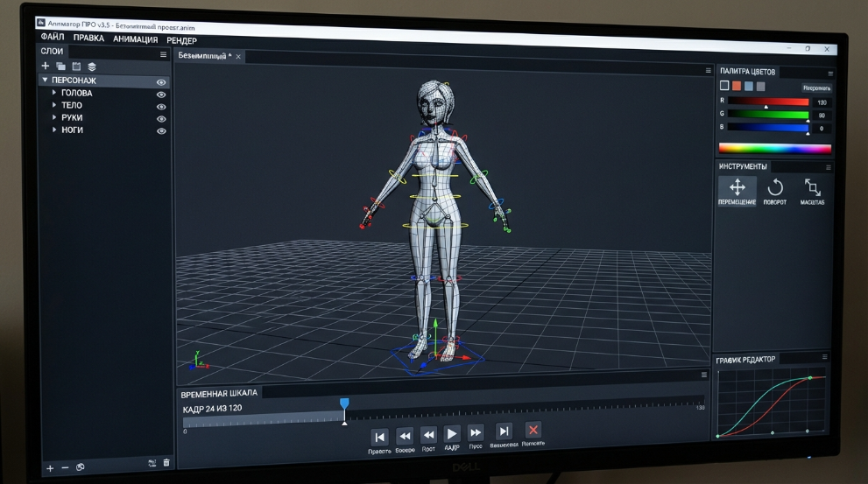Screen dimensions: 868x484
Task: Click the button right of the palette color swatches
Action: click(816, 88)
